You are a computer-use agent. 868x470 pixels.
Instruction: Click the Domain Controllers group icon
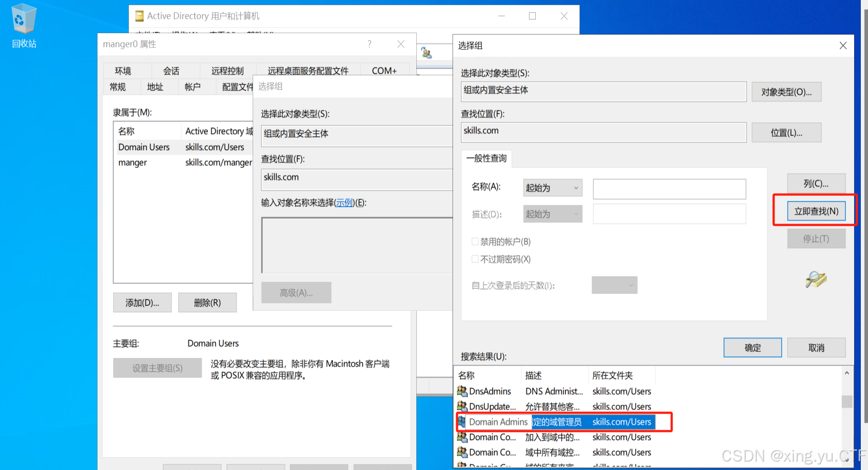pos(462,452)
